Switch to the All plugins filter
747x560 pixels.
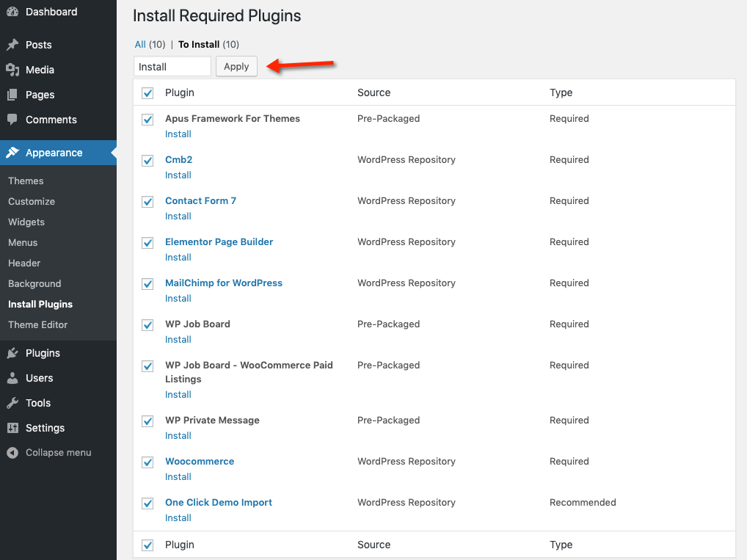point(140,45)
